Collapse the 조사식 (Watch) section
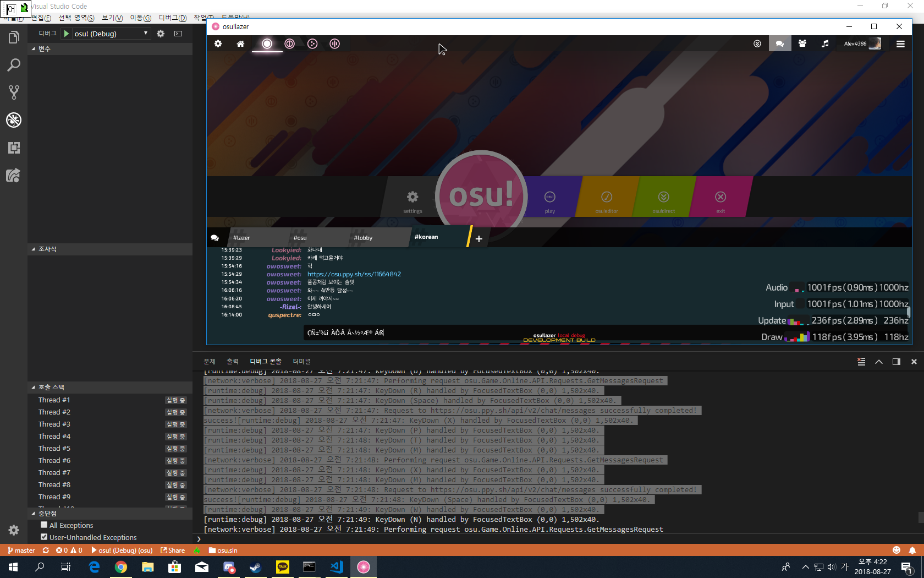The image size is (924, 578). [110, 249]
